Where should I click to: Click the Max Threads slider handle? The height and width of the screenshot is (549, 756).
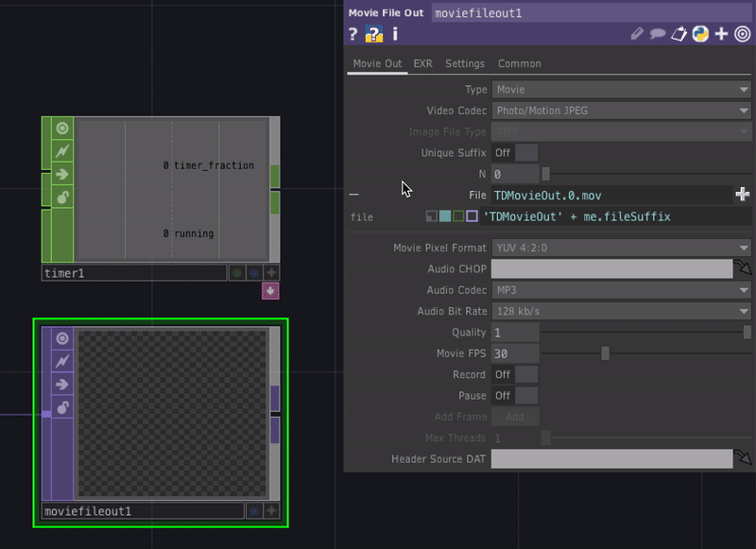coord(546,437)
